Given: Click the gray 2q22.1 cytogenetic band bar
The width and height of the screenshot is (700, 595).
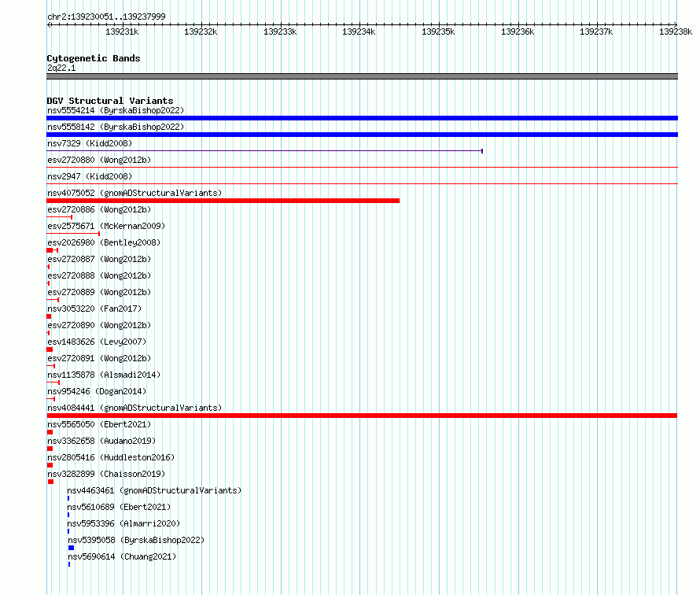Looking at the screenshot, I should coord(362,76).
